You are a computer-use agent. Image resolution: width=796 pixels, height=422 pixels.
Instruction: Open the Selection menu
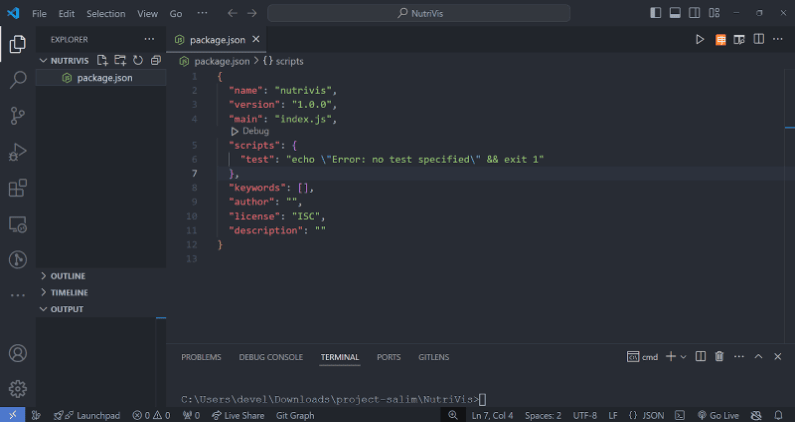click(x=106, y=14)
